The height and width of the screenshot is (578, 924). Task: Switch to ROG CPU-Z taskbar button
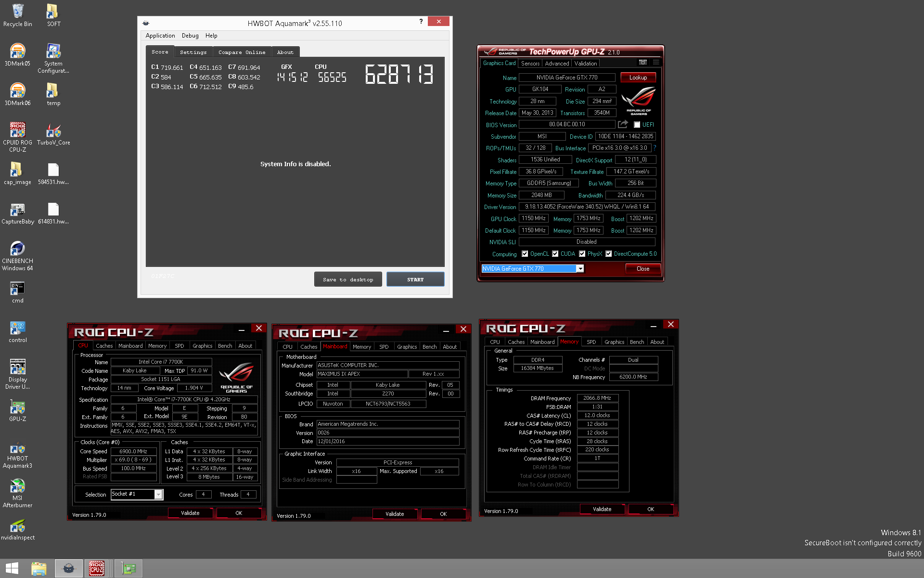pyautogui.click(x=97, y=568)
